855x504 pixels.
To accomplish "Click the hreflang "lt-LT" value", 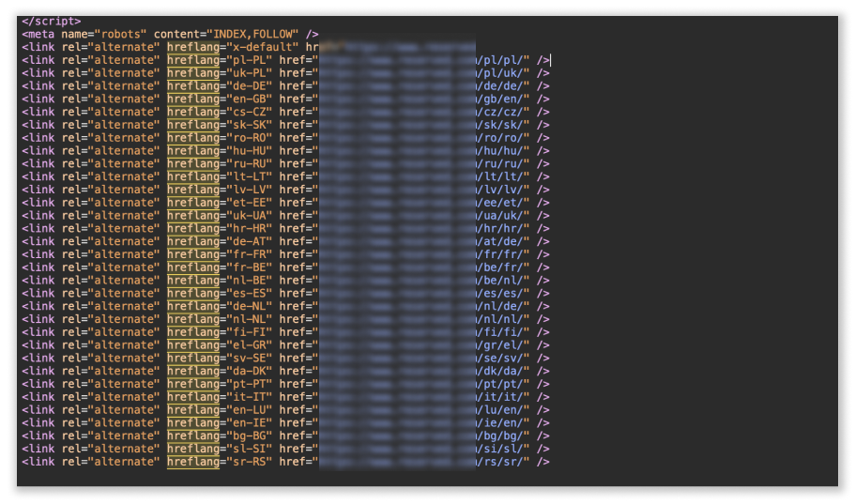I will click(x=250, y=176).
